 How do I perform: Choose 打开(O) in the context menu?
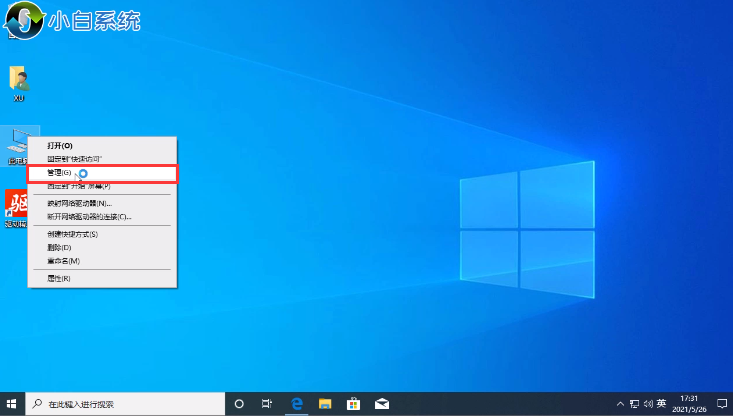60,146
